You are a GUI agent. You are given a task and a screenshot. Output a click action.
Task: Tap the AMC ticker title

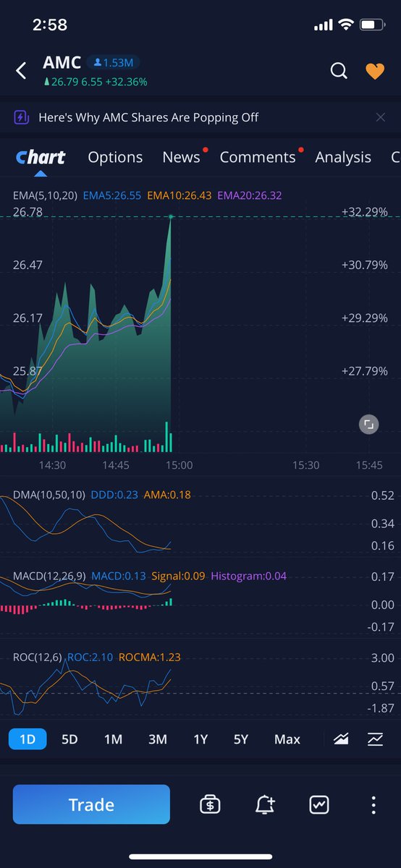61,61
